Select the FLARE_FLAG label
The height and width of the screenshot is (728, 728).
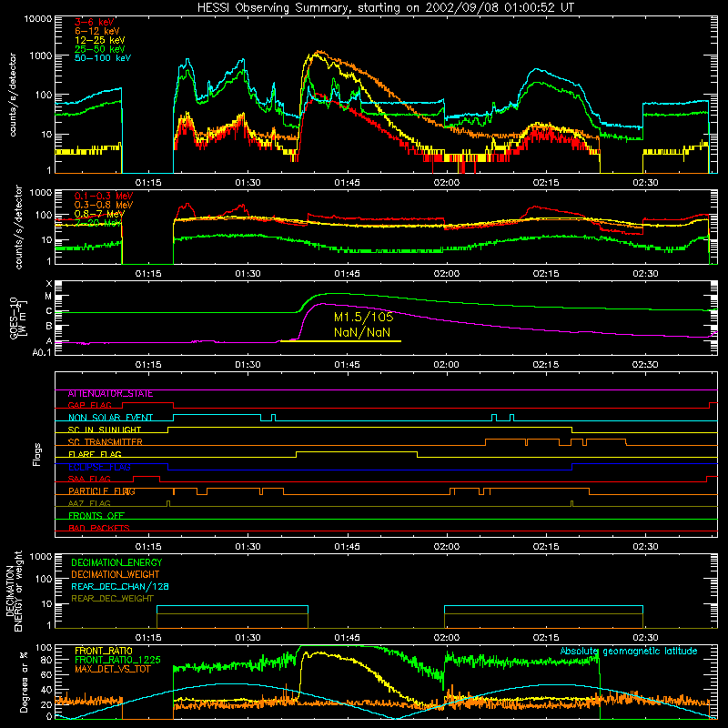(x=95, y=454)
